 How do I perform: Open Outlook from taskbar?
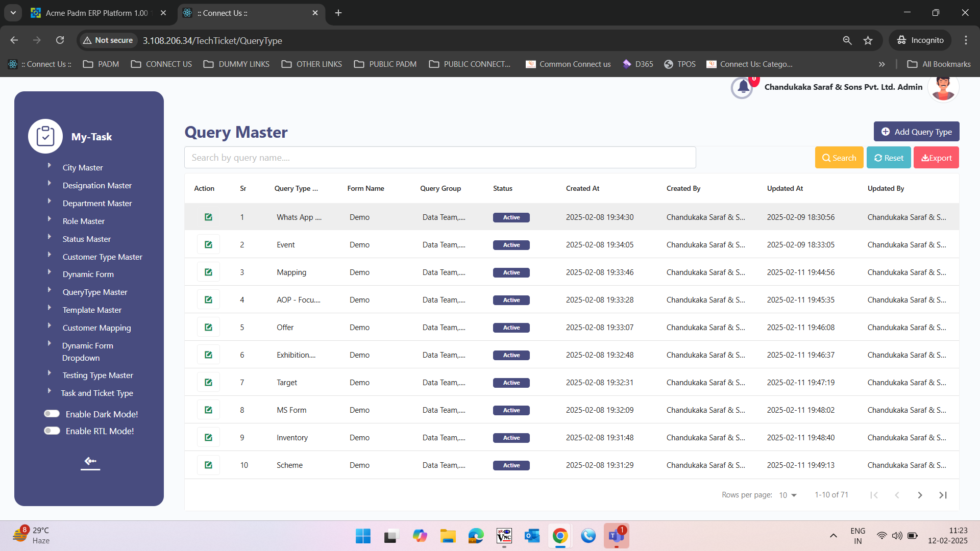(x=532, y=536)
